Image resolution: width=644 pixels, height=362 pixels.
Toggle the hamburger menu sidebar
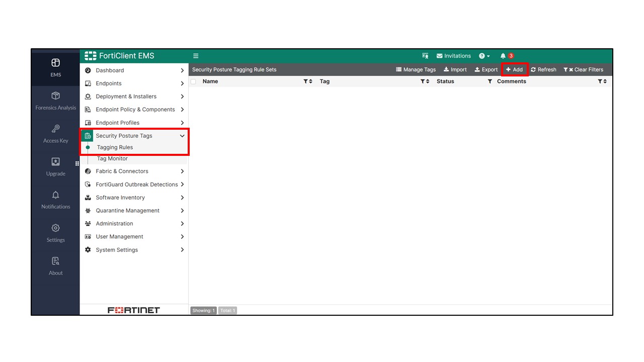pos(196,56)
